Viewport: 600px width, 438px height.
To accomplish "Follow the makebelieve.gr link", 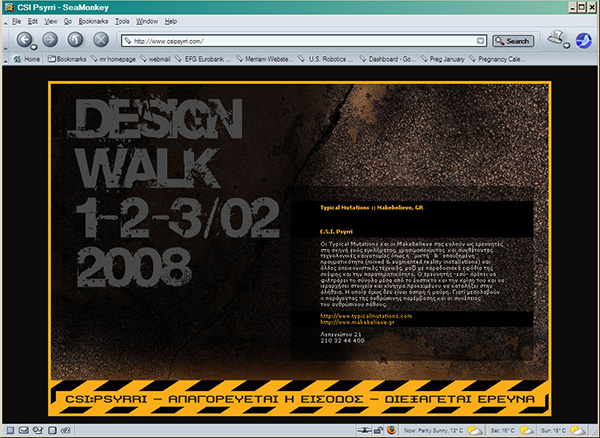I will click(357, 322).
